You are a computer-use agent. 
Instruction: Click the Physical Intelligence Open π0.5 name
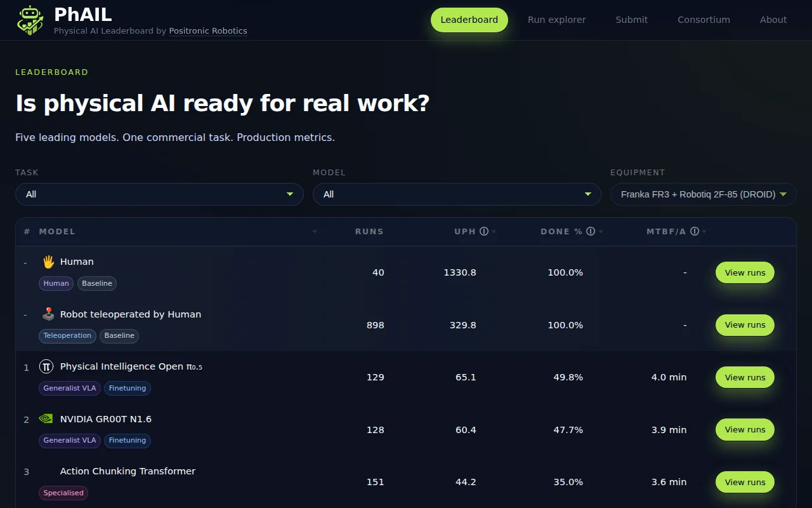(x=131, y=366)
